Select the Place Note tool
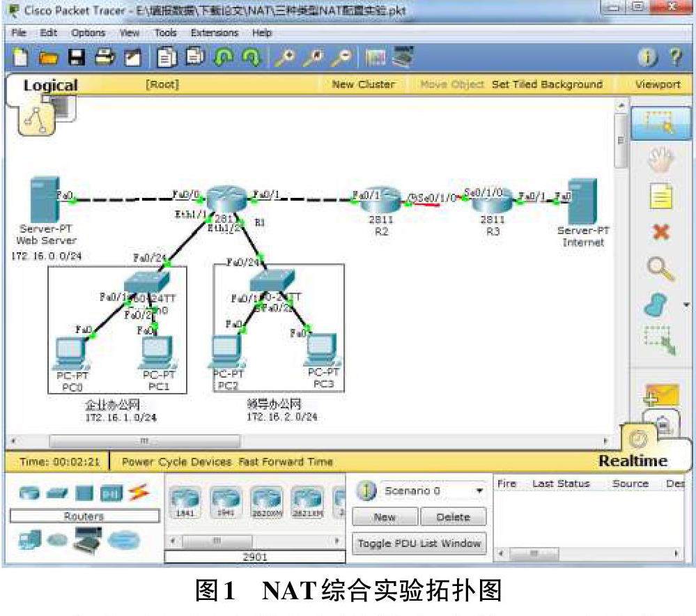 coord(661,196)
